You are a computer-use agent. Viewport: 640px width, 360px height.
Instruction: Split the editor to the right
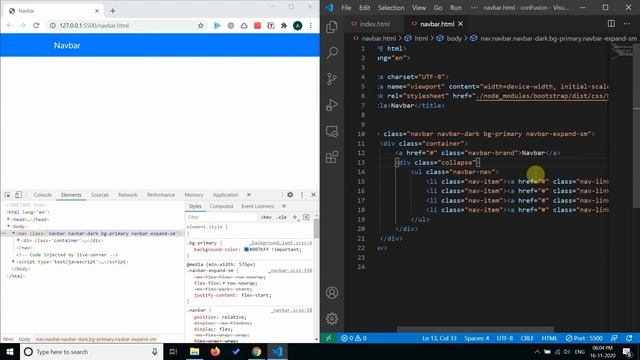(611, 24)
